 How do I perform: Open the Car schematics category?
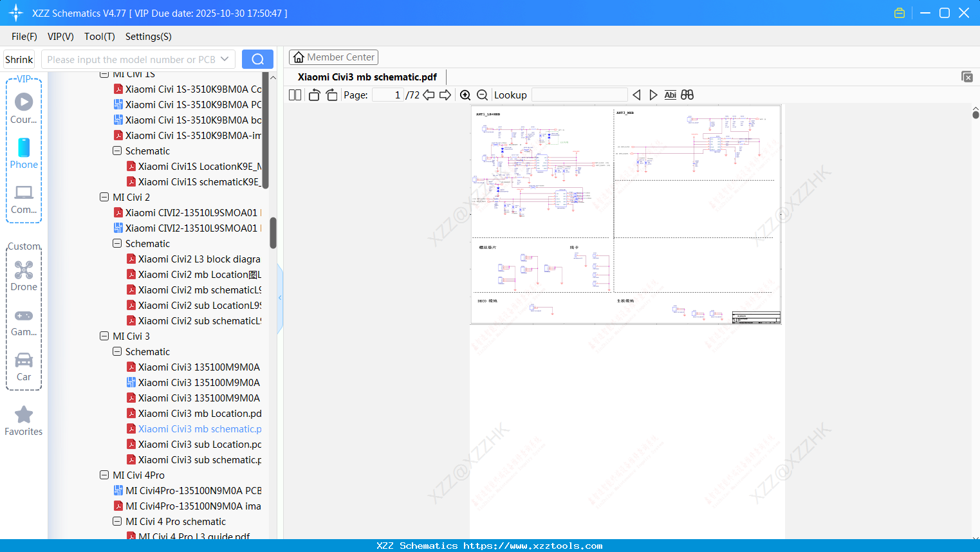click(24, 366)
